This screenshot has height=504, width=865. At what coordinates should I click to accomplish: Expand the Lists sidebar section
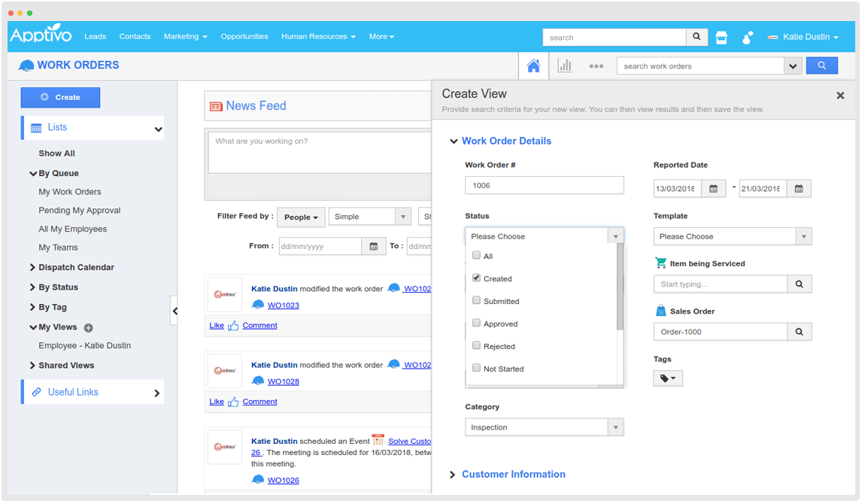[x=159, y=130]
